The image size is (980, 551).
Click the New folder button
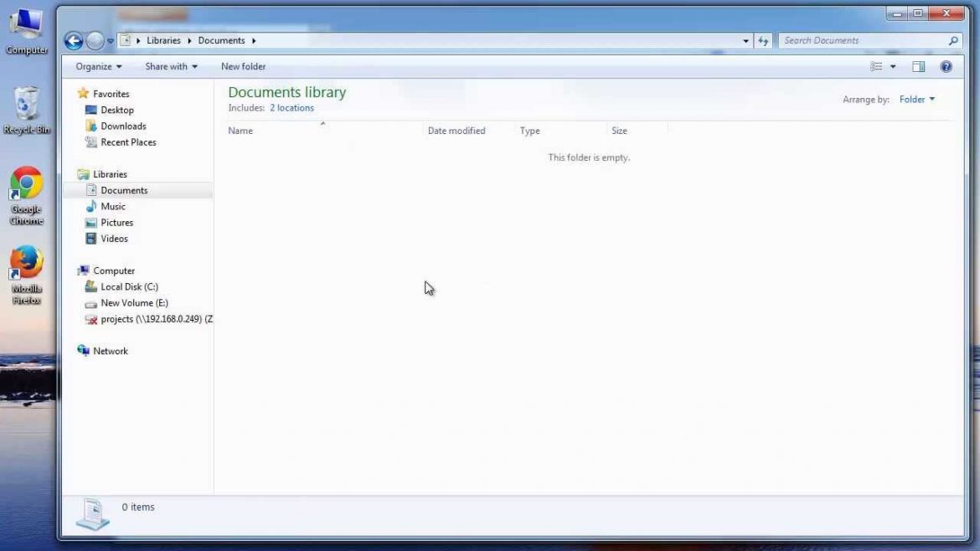[243, 66]
